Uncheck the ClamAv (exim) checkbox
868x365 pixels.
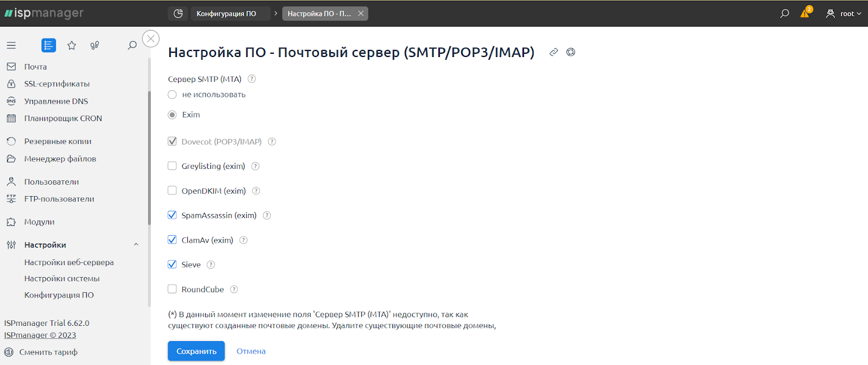pyautogui.click(x=173, y=240)
